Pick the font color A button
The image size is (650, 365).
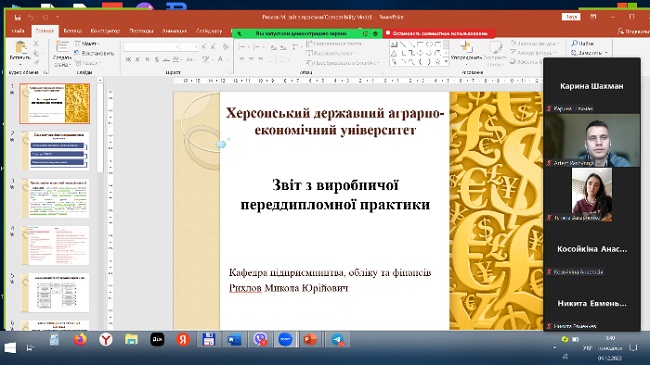[220, 60]
